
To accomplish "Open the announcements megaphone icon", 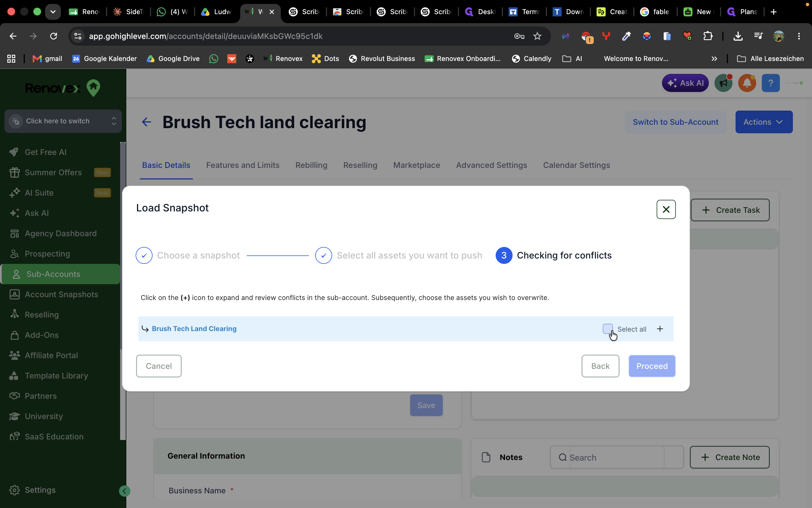I will (723, 83).
